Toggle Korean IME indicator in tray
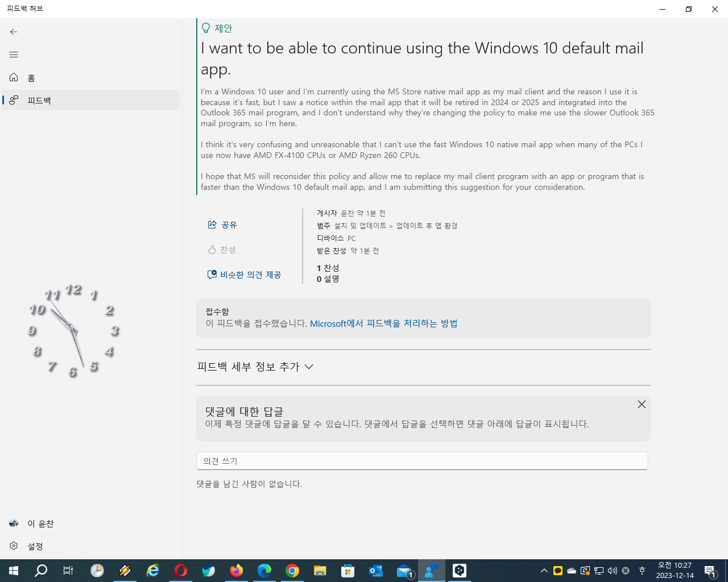The image size is (728, 582). point(642,571)
